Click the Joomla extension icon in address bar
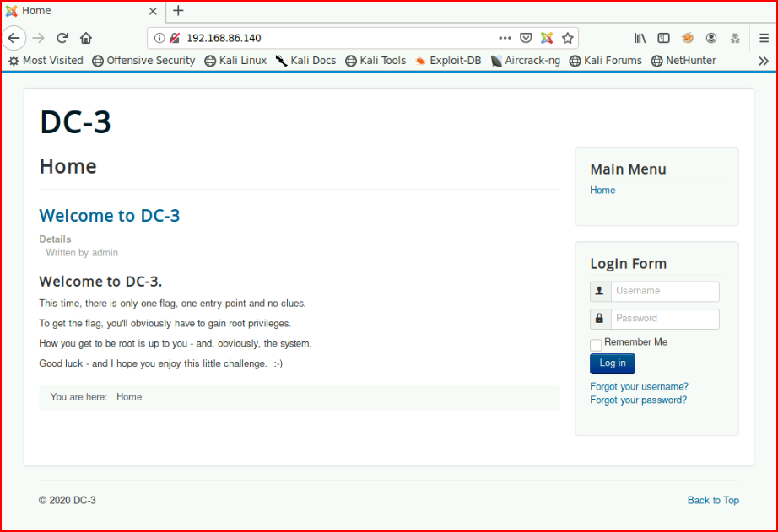This screenshot has height=532, width=778. (x=547, y=38)
